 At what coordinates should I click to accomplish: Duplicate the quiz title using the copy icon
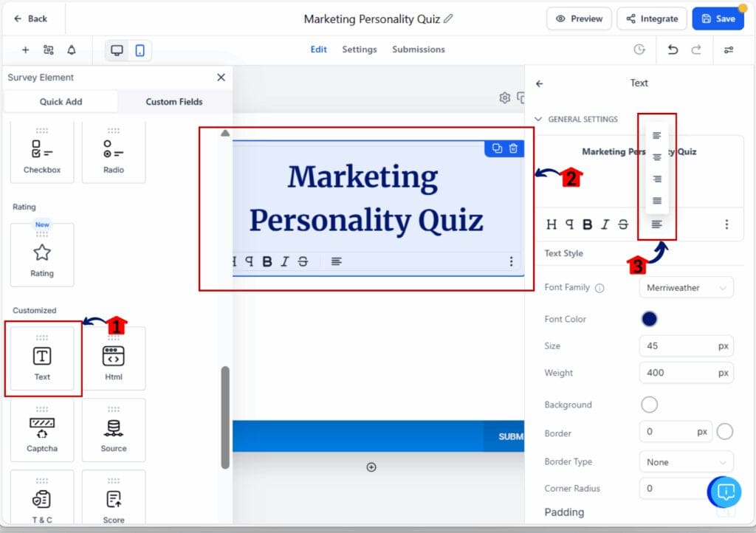coord(497,148)
